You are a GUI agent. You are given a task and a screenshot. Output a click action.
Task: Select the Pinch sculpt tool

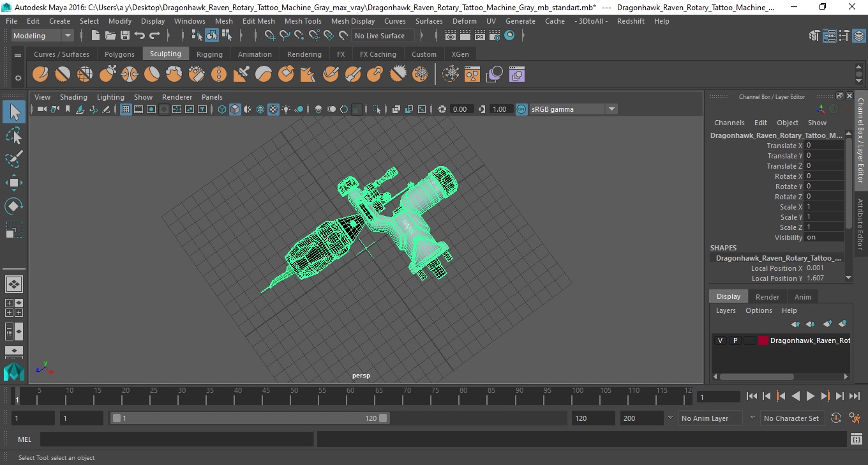tap(130, 75)
